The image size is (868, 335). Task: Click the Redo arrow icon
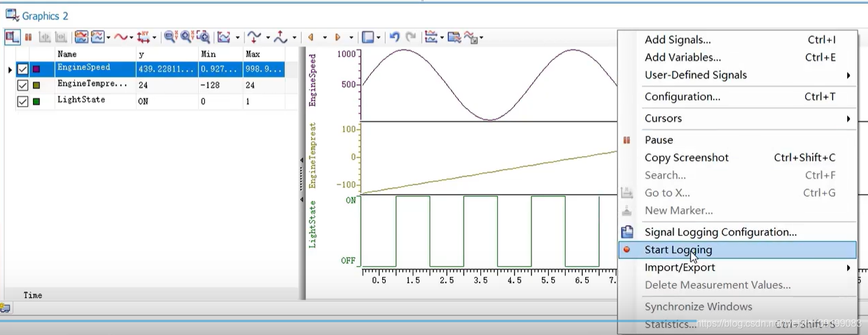click(x=411, y=37)
